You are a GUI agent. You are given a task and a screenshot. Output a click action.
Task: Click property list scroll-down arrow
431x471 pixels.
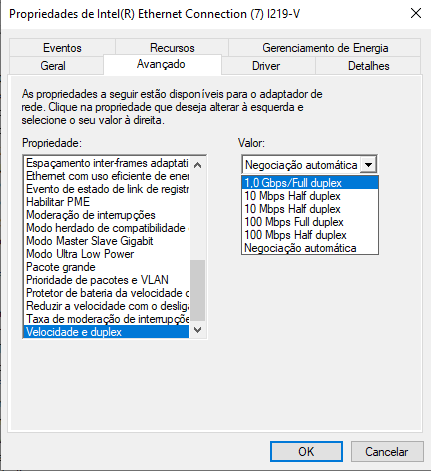(197, 330)
